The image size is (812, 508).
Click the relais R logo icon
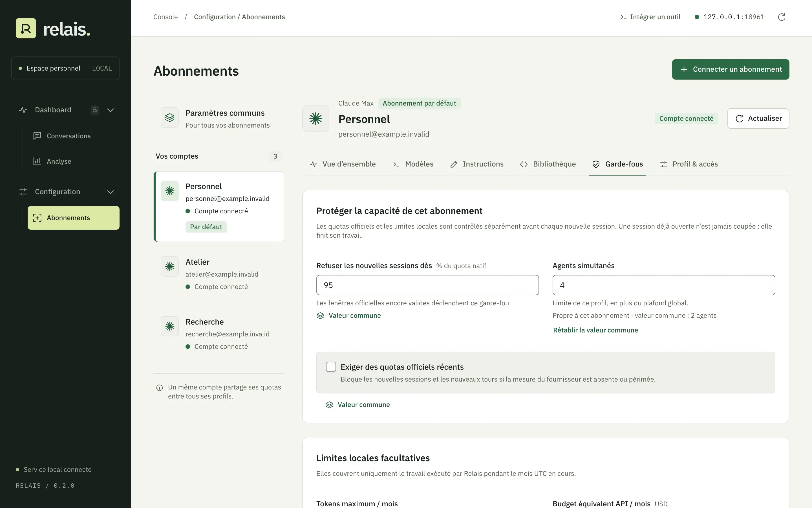pyautogui.click(x=26, y=28)
